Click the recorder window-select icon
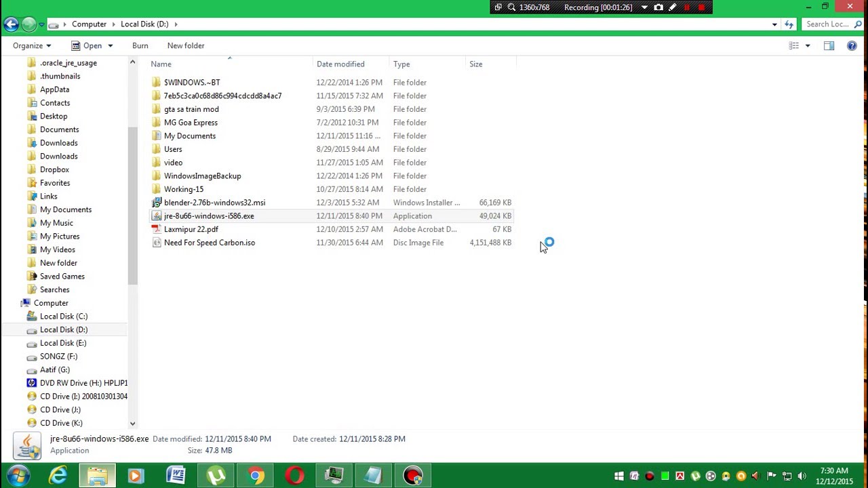Viewport: 868px width, 488px height. click(498, 7)
